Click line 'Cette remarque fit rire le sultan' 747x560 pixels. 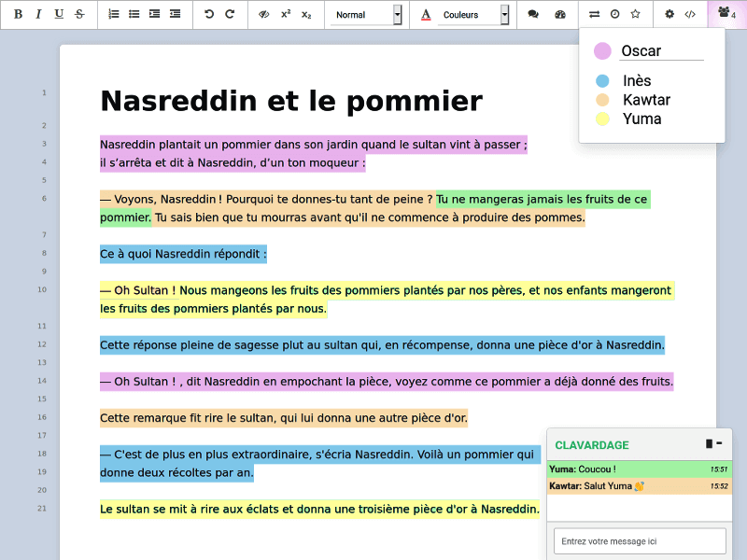point(284,418)
